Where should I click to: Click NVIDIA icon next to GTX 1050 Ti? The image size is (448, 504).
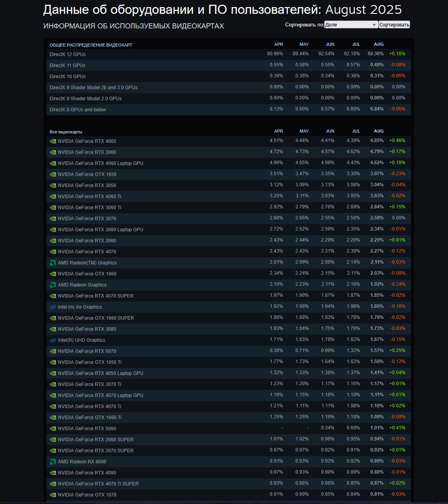coord(53,362)
